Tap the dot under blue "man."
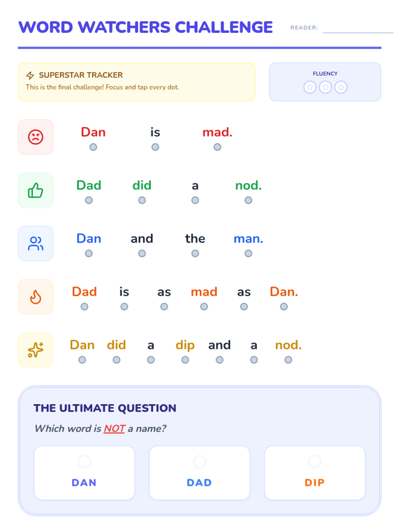Screen dimensions: 399x532 248,253
